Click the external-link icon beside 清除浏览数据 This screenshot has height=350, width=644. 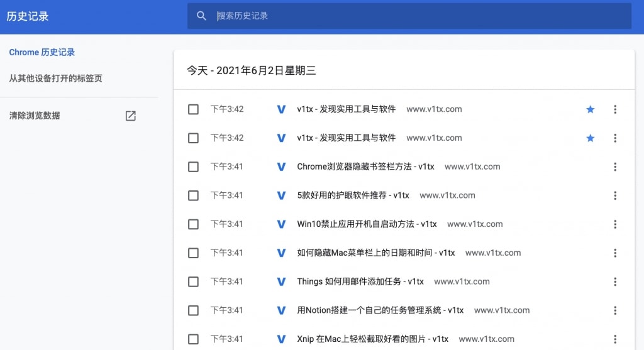131,116
